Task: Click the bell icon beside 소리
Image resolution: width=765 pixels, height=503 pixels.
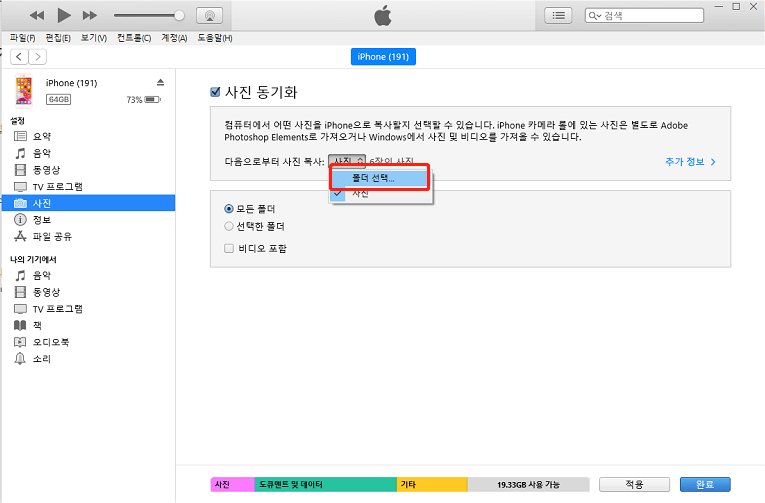Action: pyautogui.click(x=20, y=359)
